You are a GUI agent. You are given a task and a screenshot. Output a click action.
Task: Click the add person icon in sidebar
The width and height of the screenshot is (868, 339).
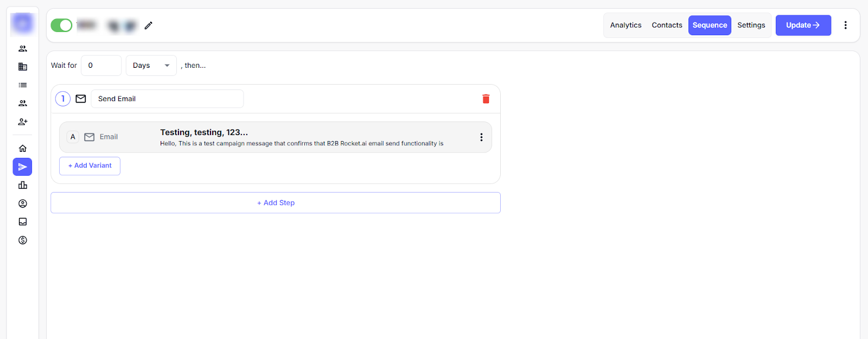(x=23, y=122)
